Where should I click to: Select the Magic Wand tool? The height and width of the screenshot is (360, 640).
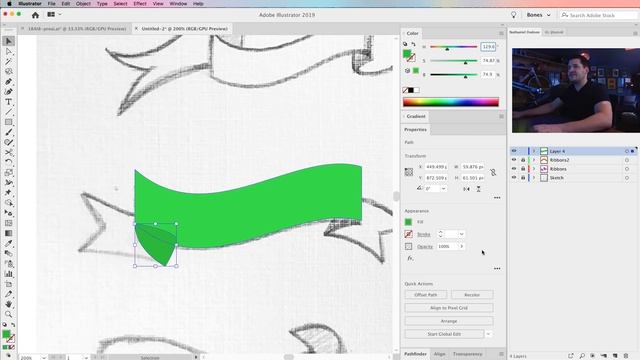9,62
